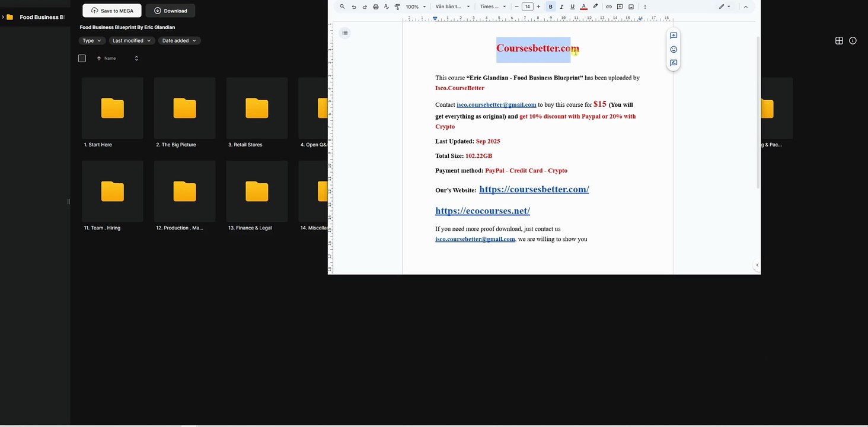This screenshot has width=868, height=427.
Task: Tick the select-all checkbox beside Name
Action: [82, 58]
